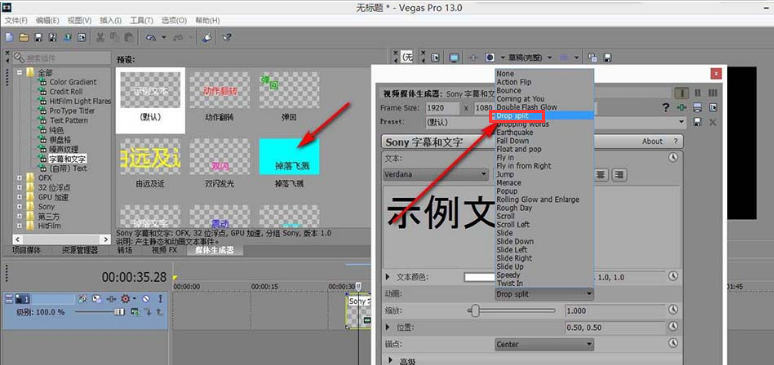This screenshot has width=774, height=365.
Task: Expand the OFX folder in plugin tree
Action: (x=20, y=178)
